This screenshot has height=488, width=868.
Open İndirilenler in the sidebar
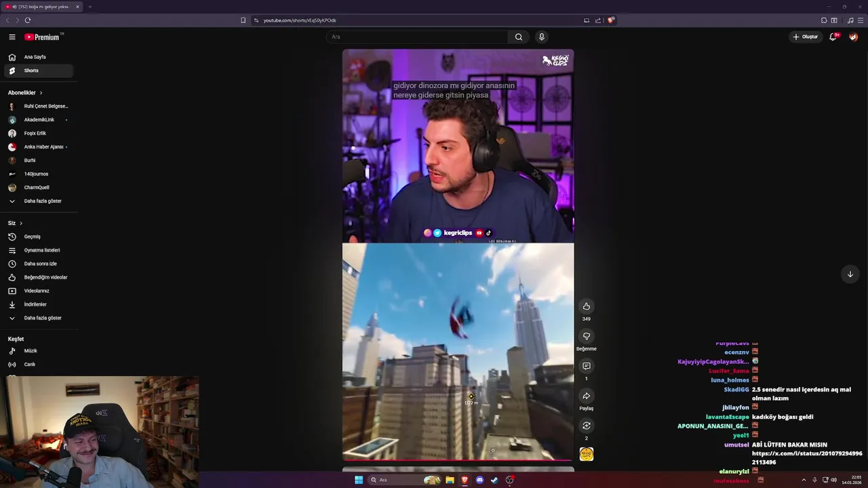37,304
